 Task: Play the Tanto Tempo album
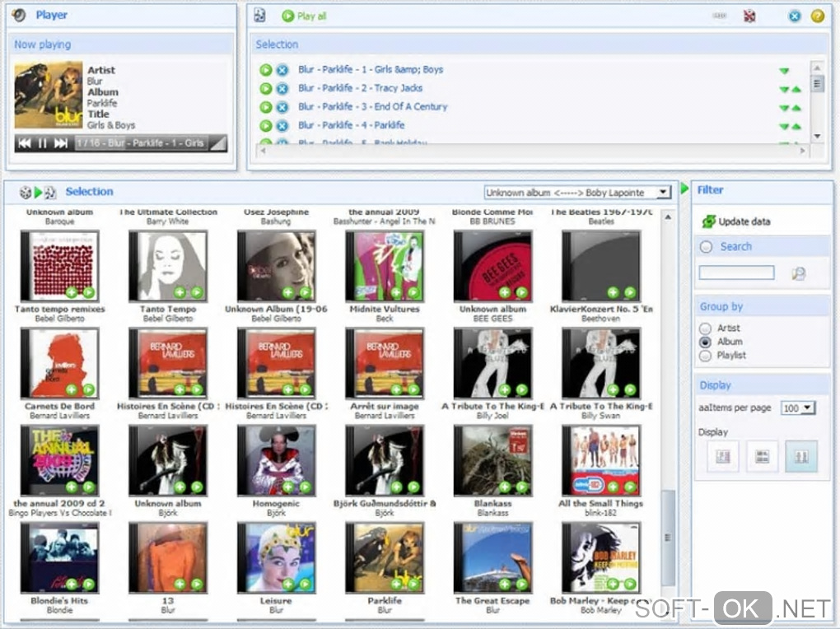coord(197,292)
